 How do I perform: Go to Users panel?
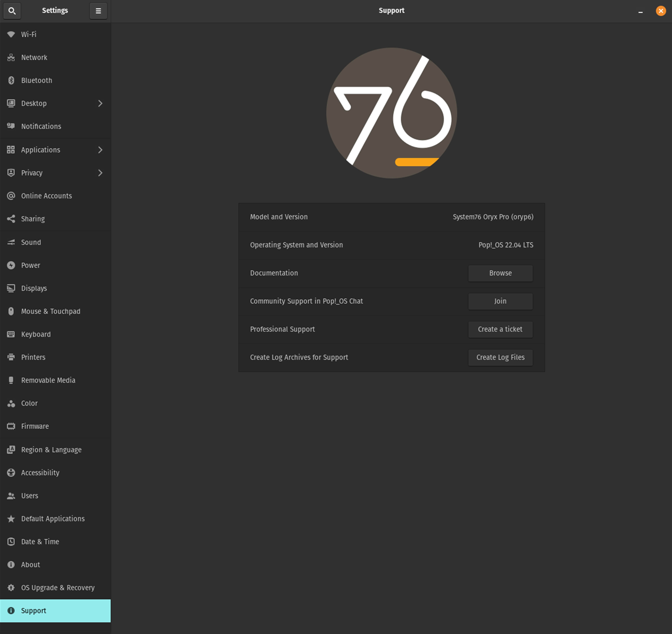click(55, 496)
